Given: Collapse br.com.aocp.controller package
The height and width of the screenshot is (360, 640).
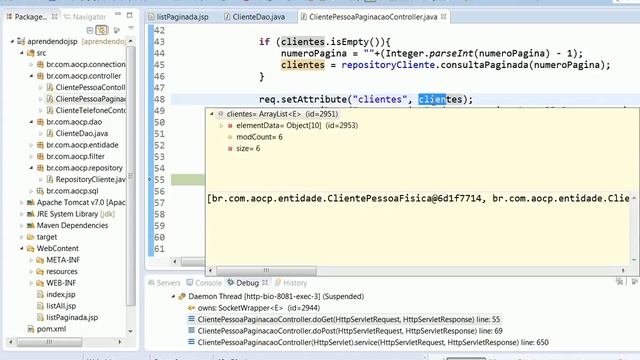Looking at the screenshot, I should [x=31, y=76].
